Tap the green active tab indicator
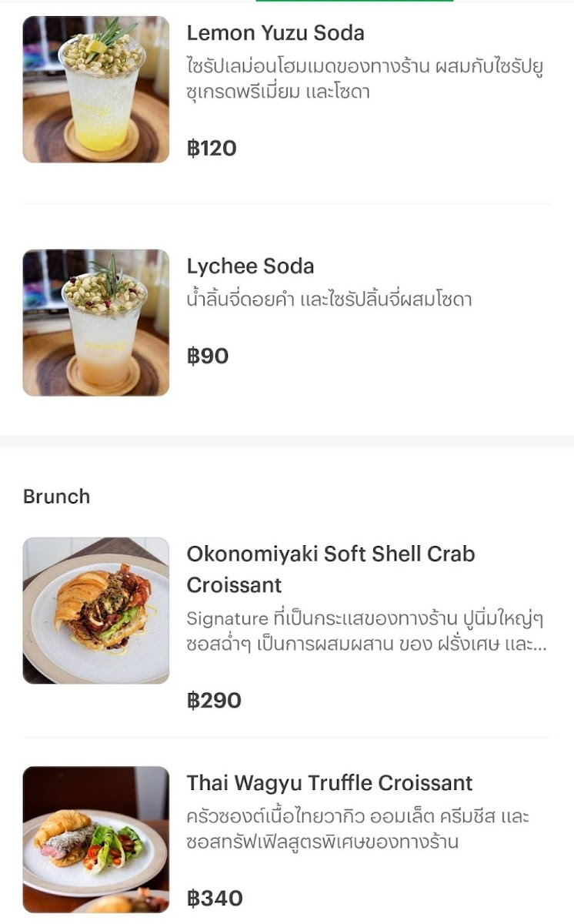The width and height of the screenshot is (574, 924). point(354,1)
